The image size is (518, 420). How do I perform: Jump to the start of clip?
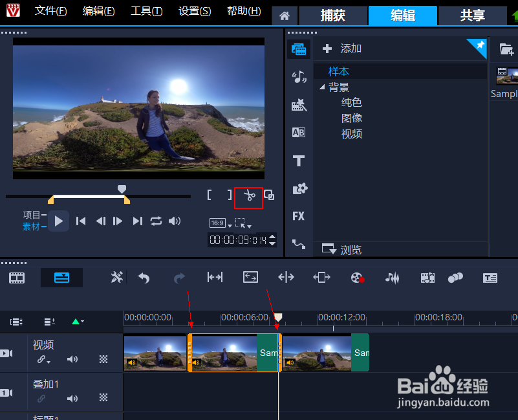pyautogui.click(x=81, y=221)
